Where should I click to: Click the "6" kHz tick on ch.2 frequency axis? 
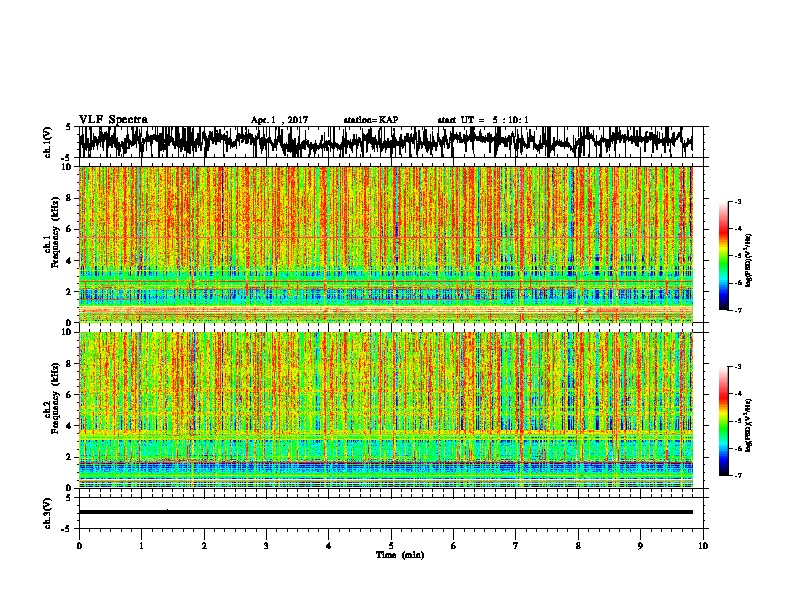tap(70, 395)
